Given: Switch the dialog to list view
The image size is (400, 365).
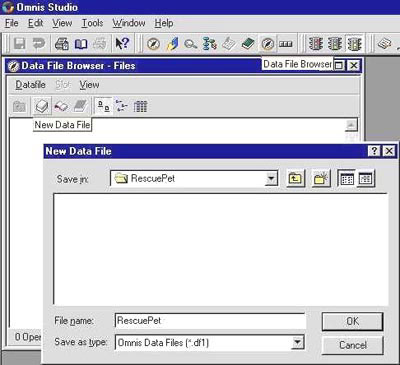Looking at the screenshot, I should 347,179.
